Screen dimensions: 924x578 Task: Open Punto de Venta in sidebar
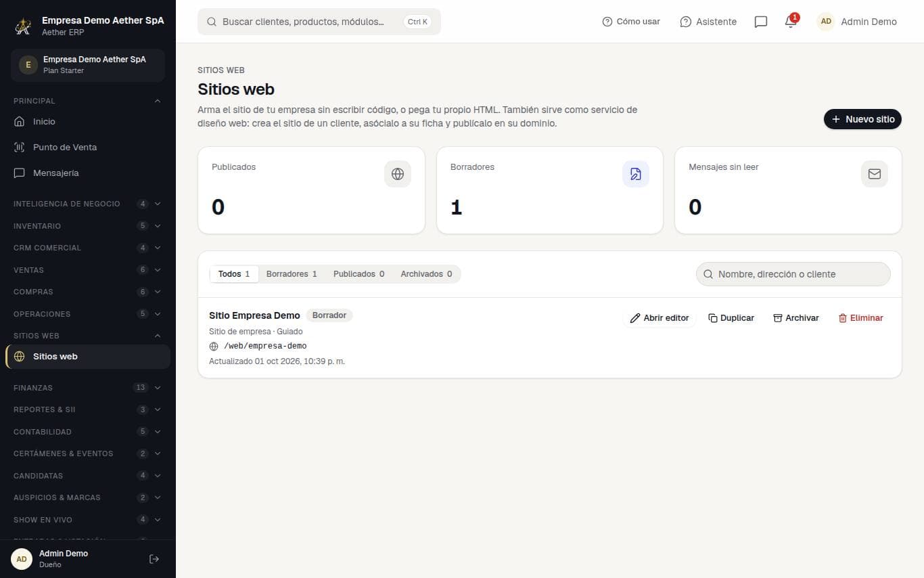(x=88, y=148)
